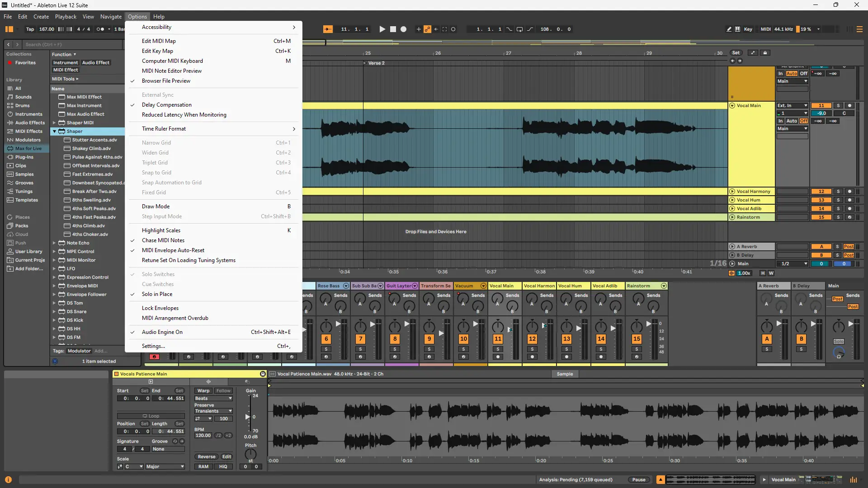The image size is (868, 488).
Task: Open the Help menu
Action: point(159,16)
